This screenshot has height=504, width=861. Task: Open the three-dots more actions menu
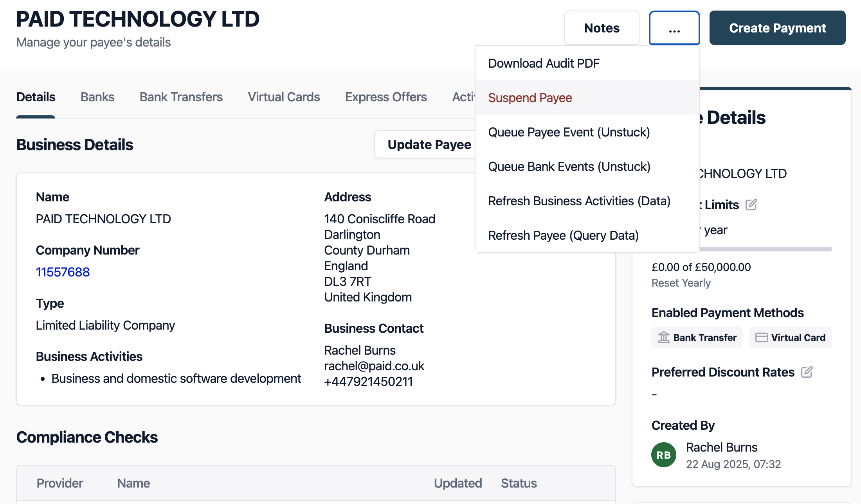[674, 28]
